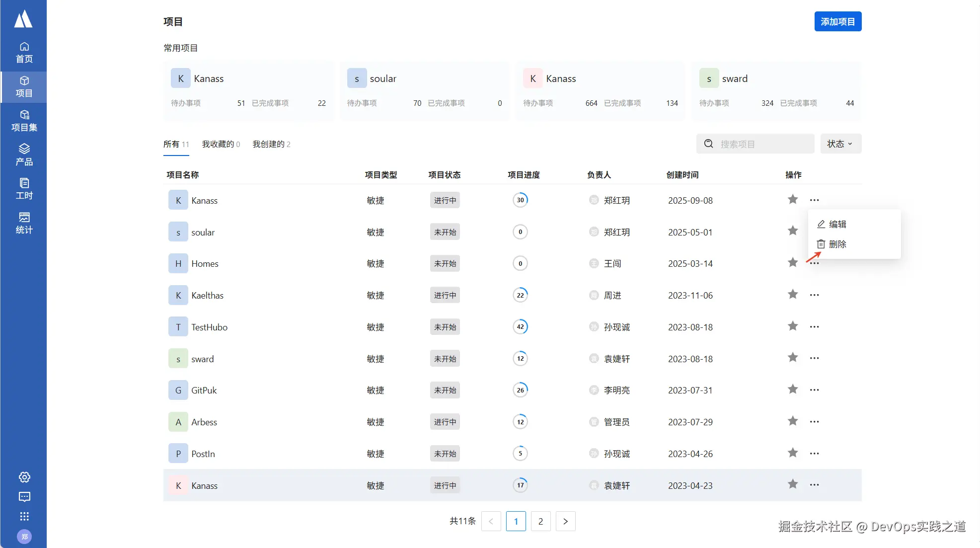The image size is (980, 548).
Task: Click progress circle of PostIn project
Action: tap(520, 453)
